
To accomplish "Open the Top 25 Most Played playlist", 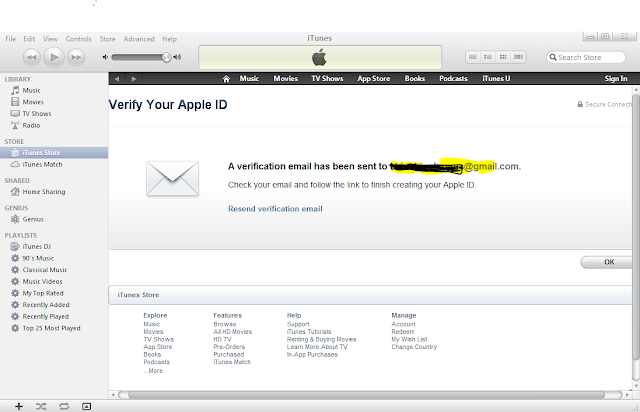I will click(x=51, y=328).
